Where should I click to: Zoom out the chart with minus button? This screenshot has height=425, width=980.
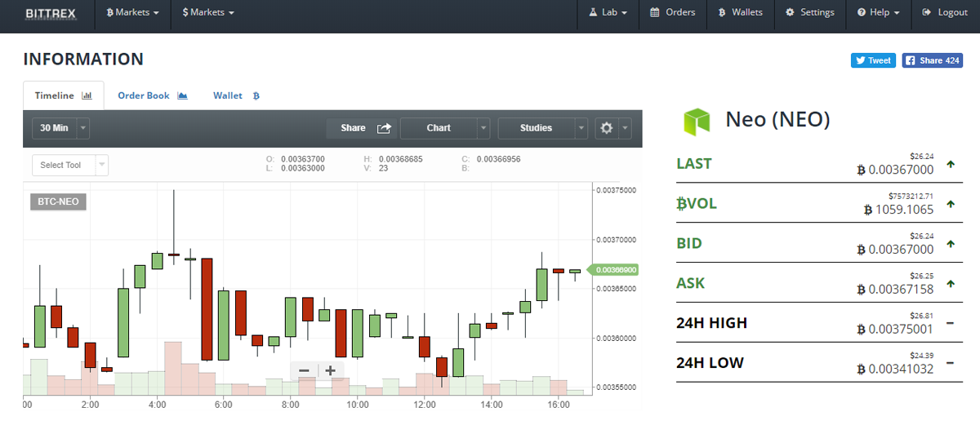click(x=304, y=370)
